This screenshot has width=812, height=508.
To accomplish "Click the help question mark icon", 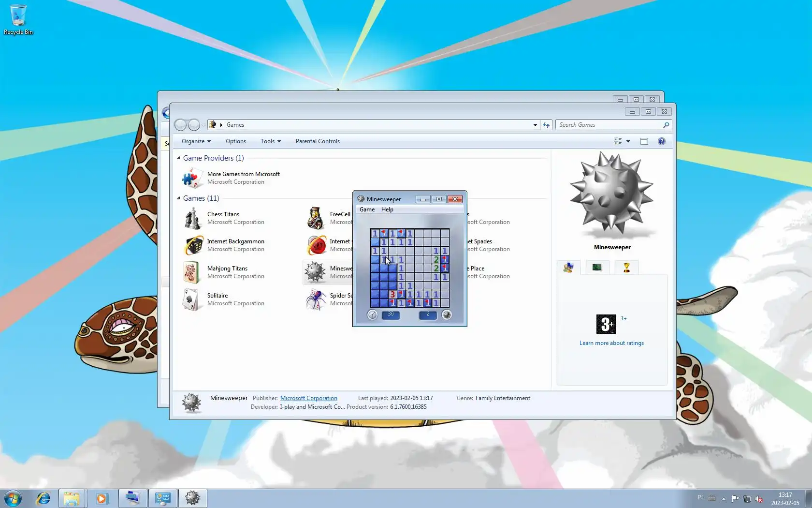I will point(662,141).
